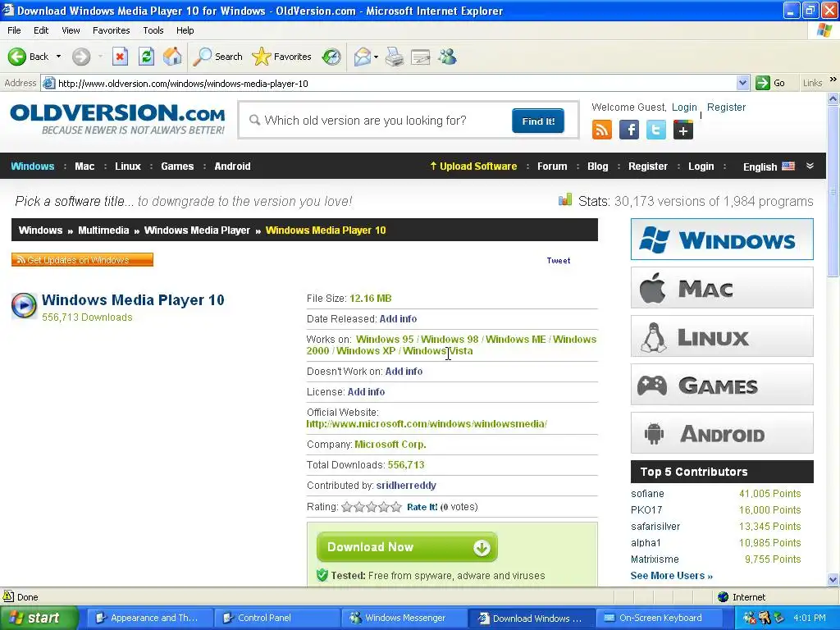Open OldVersion Twitter icon
The width and height of the screenshot is (840, 630).
click(x=655, y=130)
